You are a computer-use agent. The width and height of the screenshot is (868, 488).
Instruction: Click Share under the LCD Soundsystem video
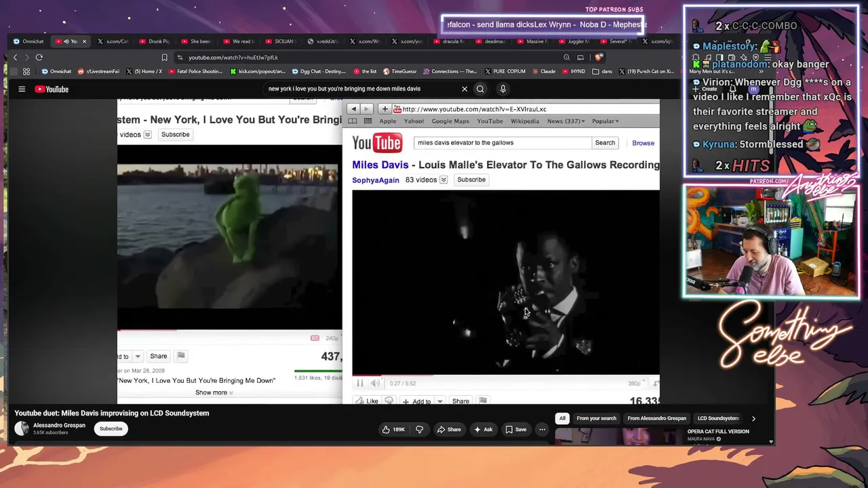(x=159, y=357)
